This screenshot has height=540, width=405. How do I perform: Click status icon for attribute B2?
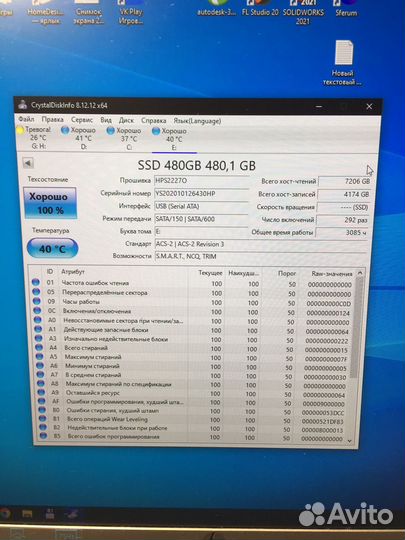pyautogui.click(x=43, y=427)
